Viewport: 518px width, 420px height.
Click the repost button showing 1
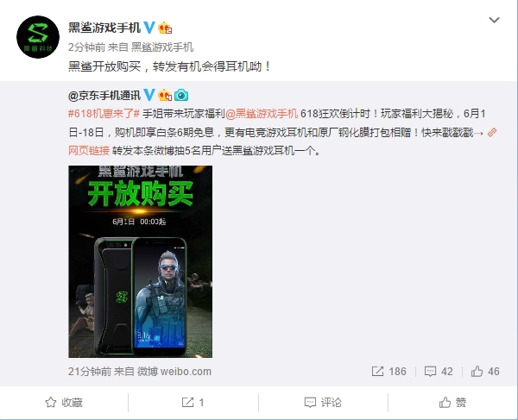[193, 403]
